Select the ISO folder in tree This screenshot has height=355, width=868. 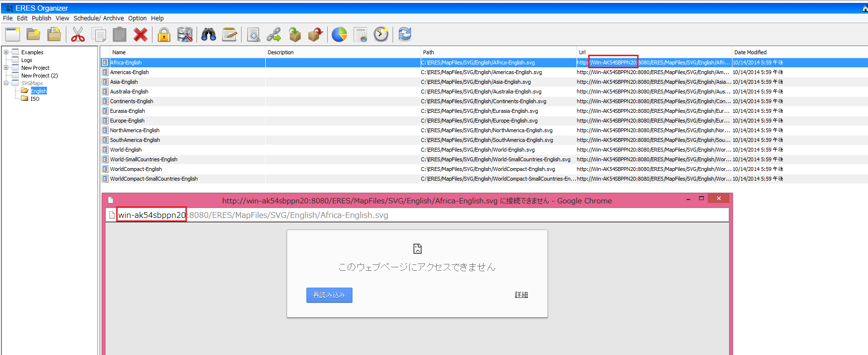click(35, 99)
